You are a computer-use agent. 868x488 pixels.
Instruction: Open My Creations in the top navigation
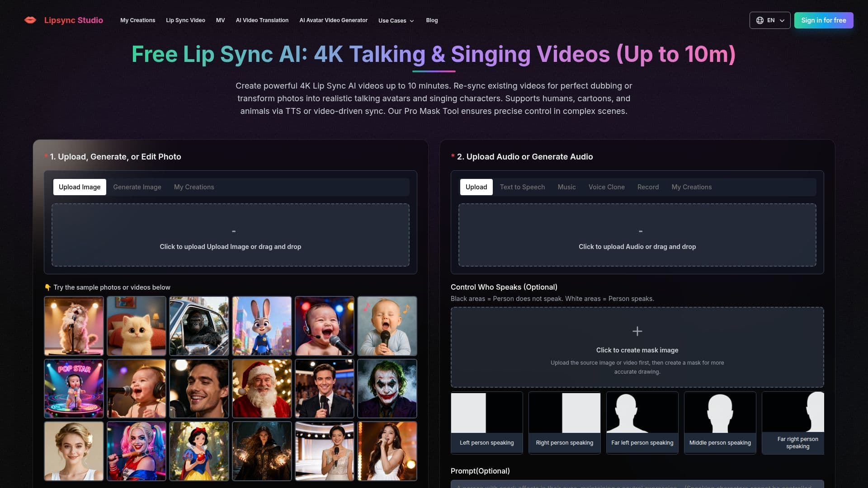(x=137, y=20)
